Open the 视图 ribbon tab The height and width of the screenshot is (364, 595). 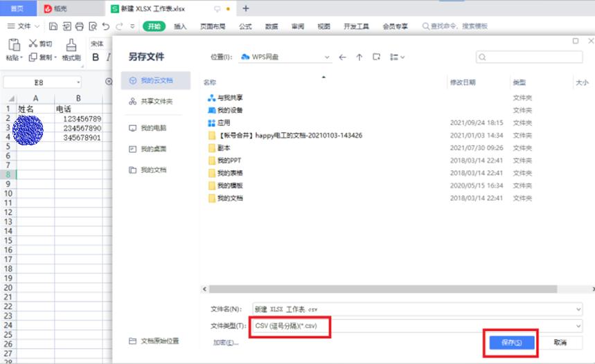coord(323,26)
